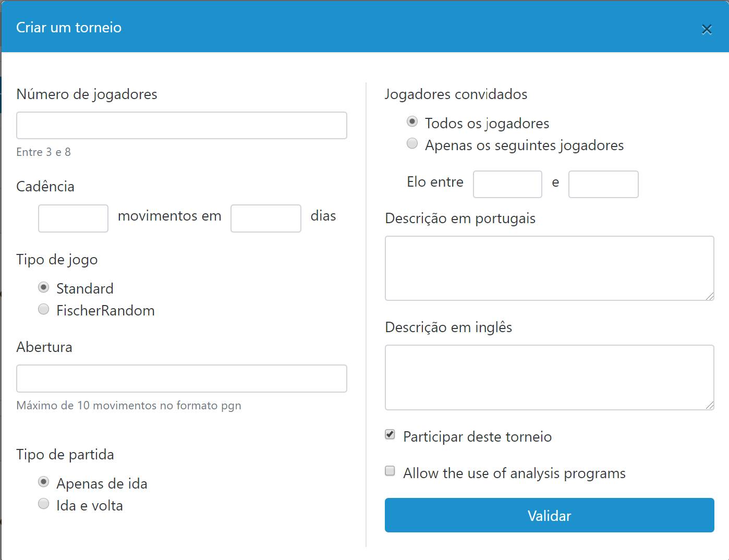The width and height of the screenshot is (729, 560).
Task: Enable Allow the use of analysis programs
Action: (x=390, y=471)
